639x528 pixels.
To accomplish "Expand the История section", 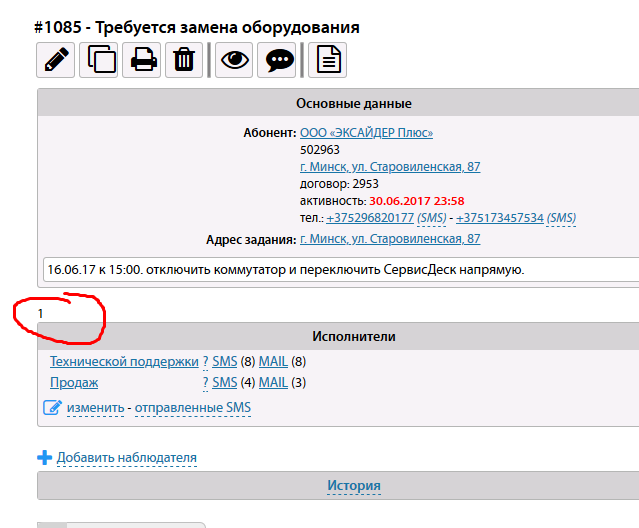I will click(x=354, y=486).
